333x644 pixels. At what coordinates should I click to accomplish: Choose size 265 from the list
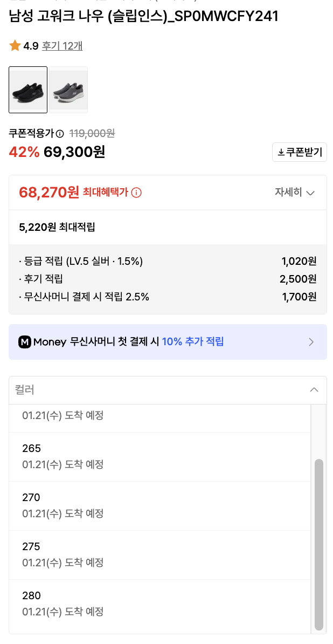click(x=32, y=448)
